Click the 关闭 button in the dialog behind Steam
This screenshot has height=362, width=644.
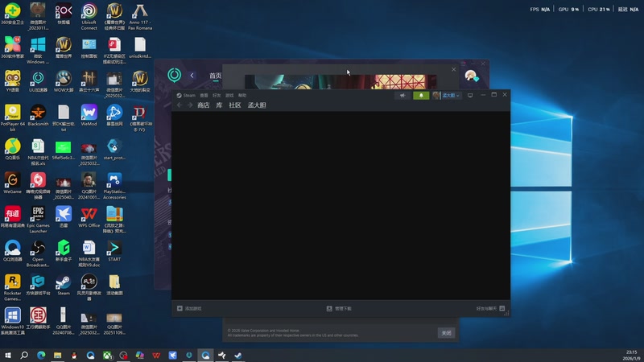(446, 333)
